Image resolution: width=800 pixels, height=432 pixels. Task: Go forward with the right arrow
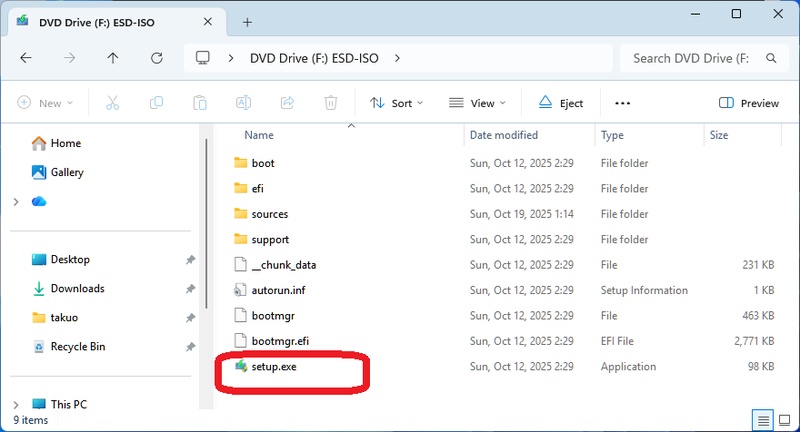coord(69,58)
